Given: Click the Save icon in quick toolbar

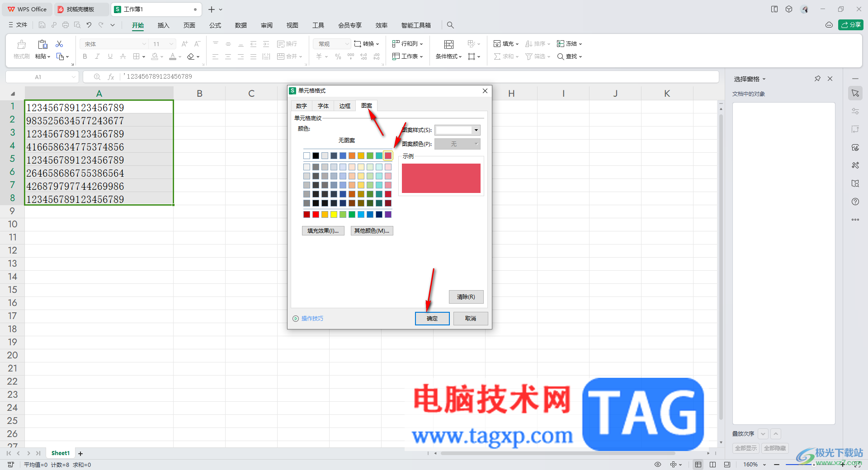Looking at the screenshot, I should (42, 25).
